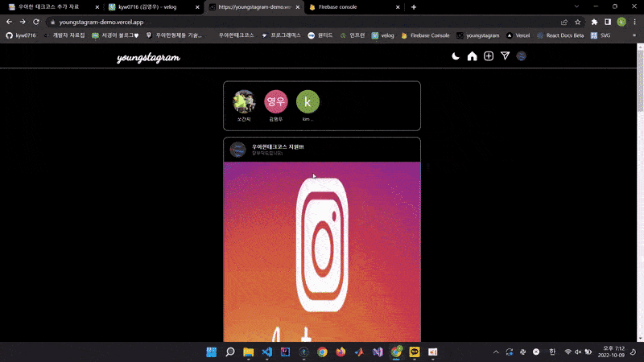644x362 pixels.
Task: Open the profile avatar in header
Action: 521,56
